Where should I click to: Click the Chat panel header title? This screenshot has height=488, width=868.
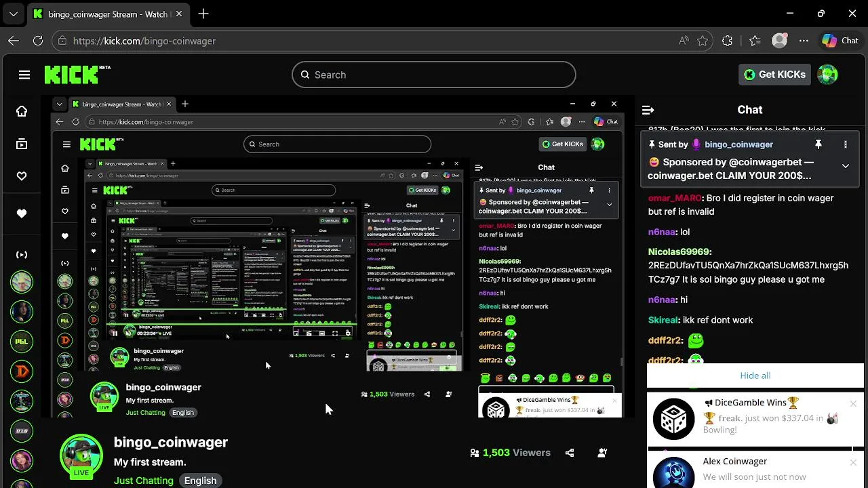pyautogui.click(x=749, y=110)
